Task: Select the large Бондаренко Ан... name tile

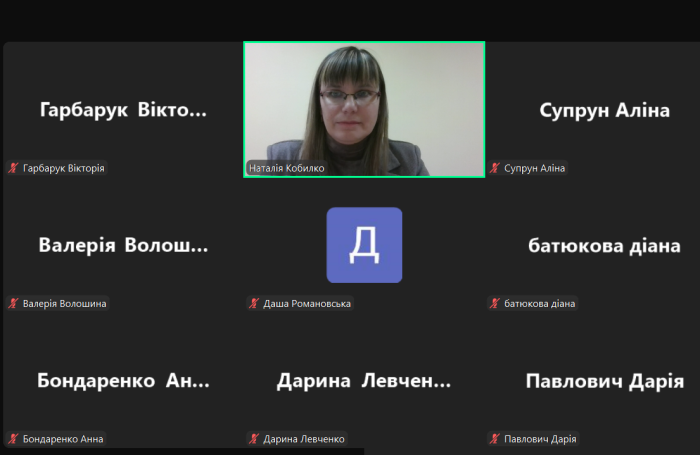Action: pyautogui.click(x=123, y=381)
